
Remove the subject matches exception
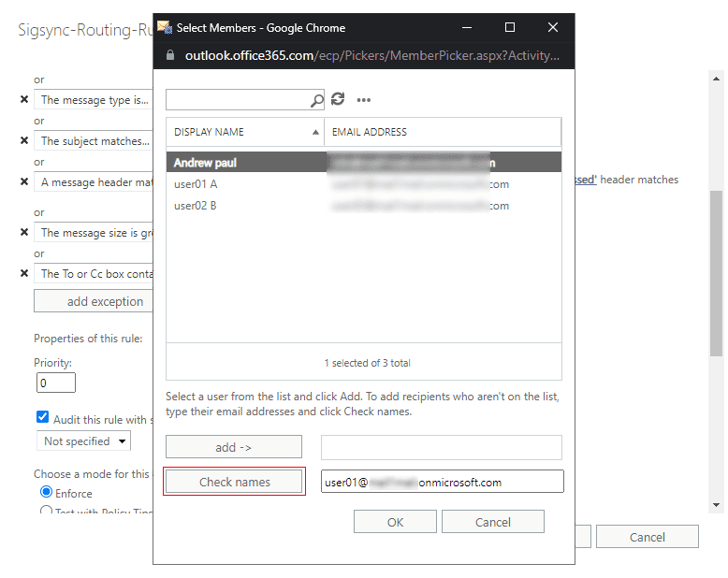(24, 141)
